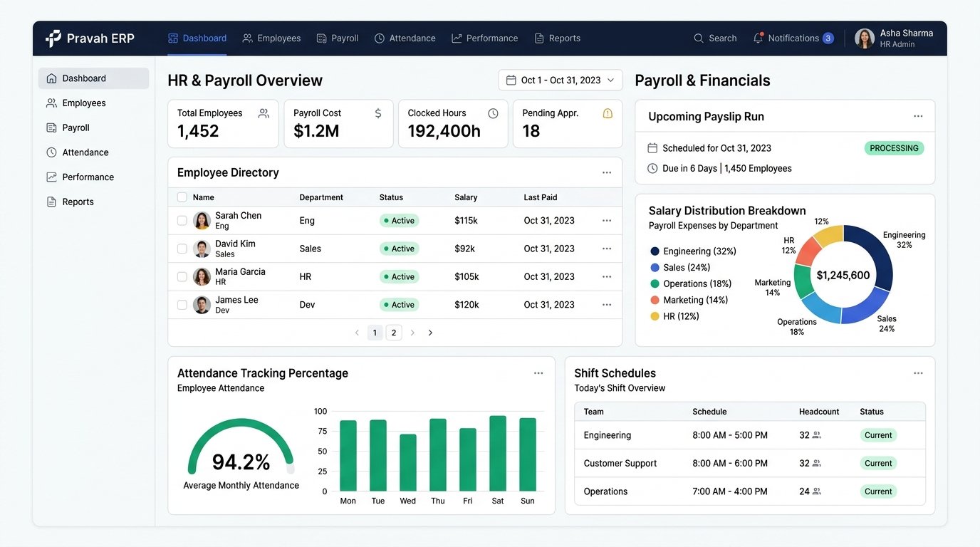Click the PROCESSING status badge
980x547 pixels.
(894, 148)
